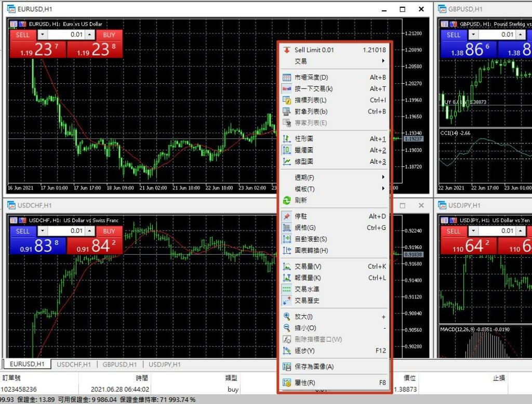This screenshot has height=404, width=532.
Task: Click the 類型 type column header
Action: click(x=231, y=378)
